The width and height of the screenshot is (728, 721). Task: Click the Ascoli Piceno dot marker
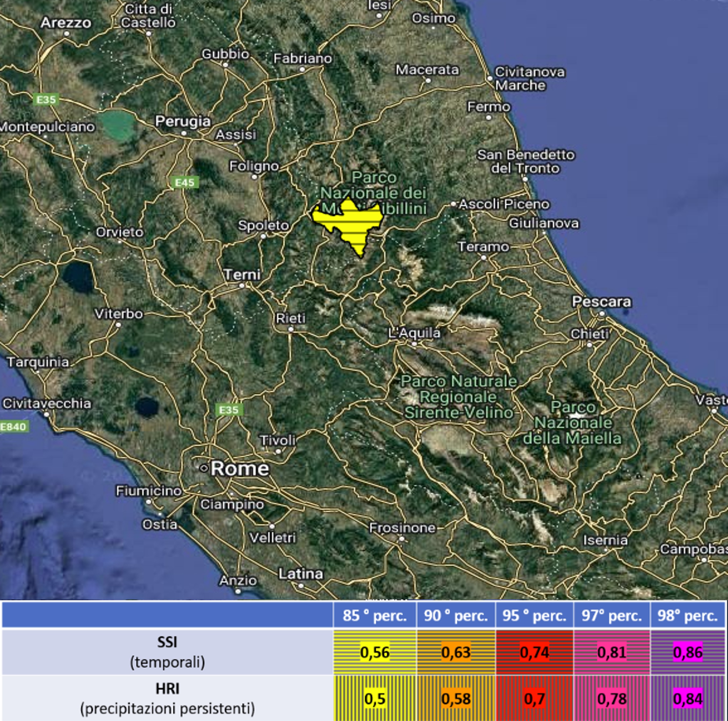[453, 204]
